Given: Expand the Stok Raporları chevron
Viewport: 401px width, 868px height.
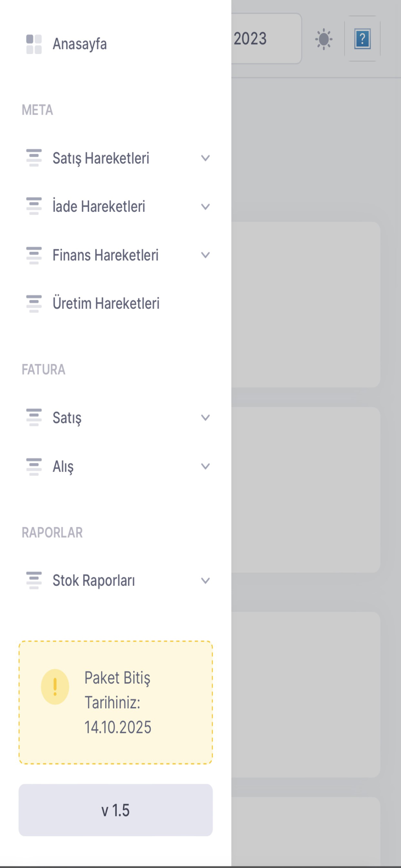Looking at the screenshot, I should pyautogui.click(x=205, y=581).
